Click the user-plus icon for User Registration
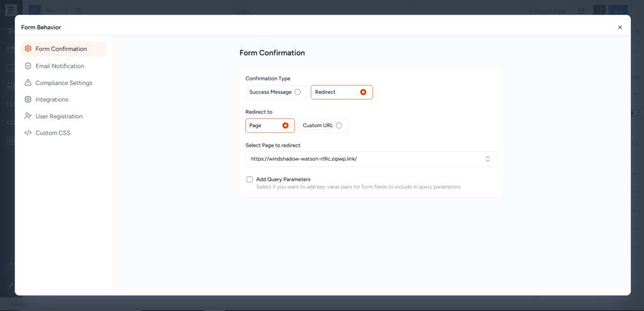This screenshot has width=644, height=311. 28,116
